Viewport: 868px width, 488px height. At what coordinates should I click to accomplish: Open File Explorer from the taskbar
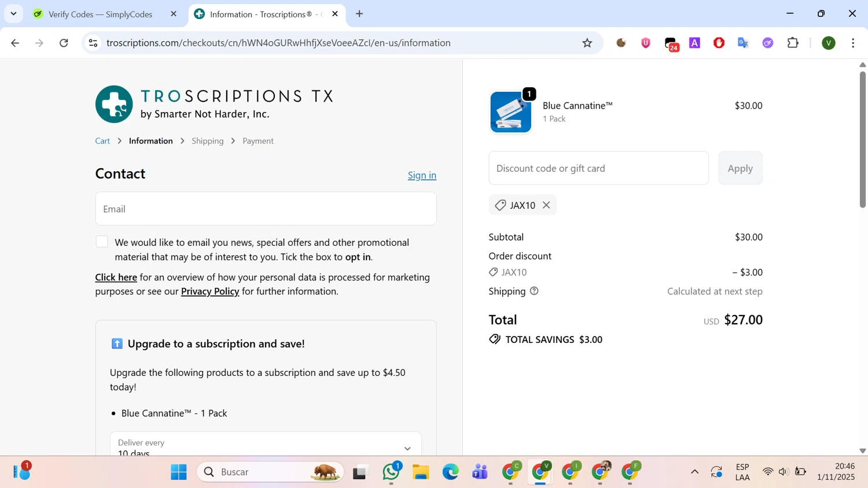point(421,472)
